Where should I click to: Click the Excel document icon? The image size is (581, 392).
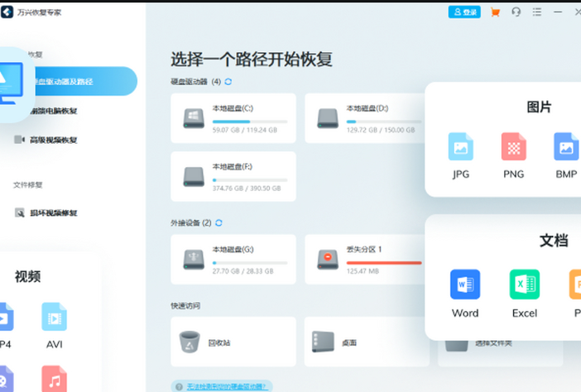point(525,284)
